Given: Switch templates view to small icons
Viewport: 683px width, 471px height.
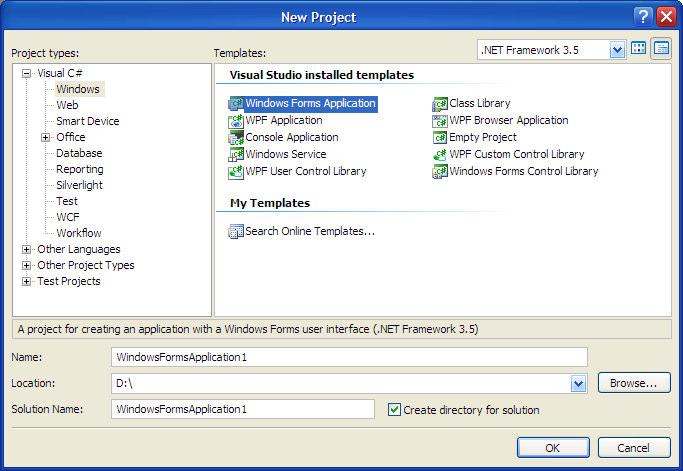Looking at the screenshot, I should point(661,48).
